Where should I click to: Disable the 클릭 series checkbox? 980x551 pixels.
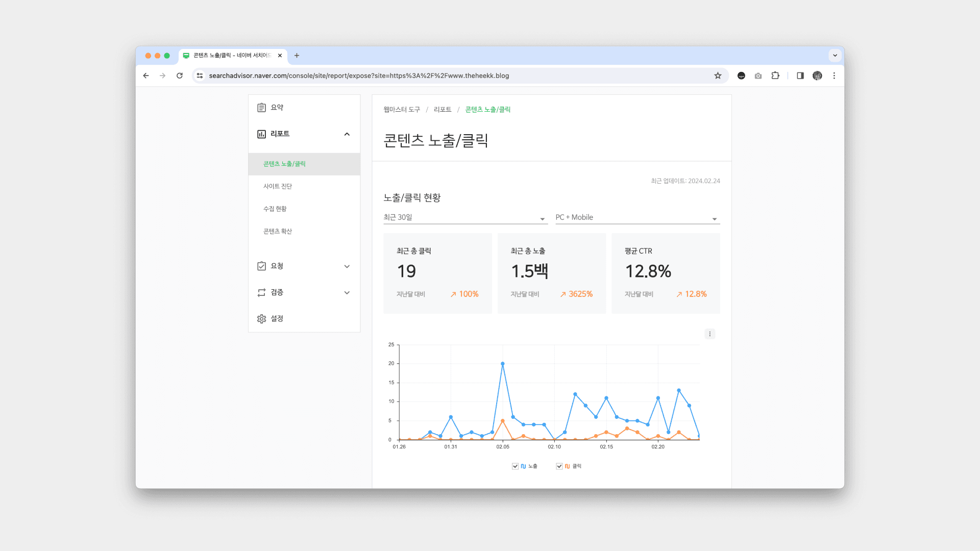tap(559, 466)
